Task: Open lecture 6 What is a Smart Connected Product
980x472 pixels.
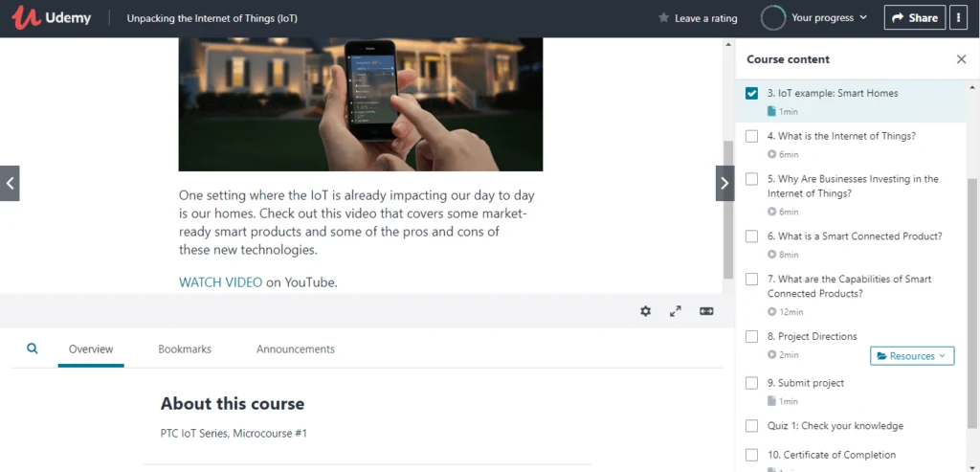Action: click(855, 236)
